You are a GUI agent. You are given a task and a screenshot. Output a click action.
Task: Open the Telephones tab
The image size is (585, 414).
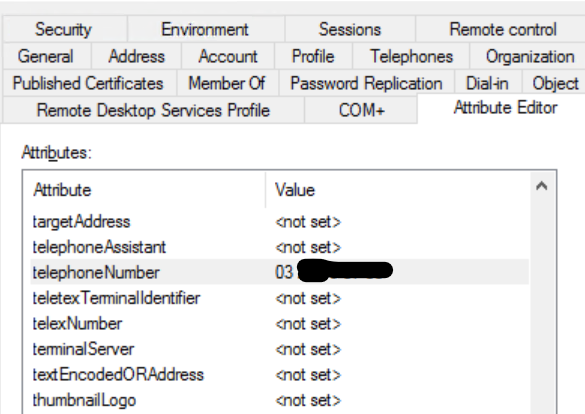(411, 56)
